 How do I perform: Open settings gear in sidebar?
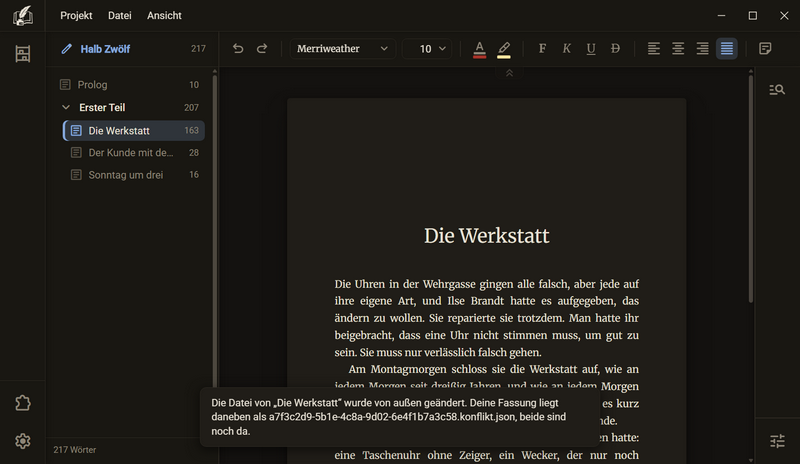click(22, 441)
